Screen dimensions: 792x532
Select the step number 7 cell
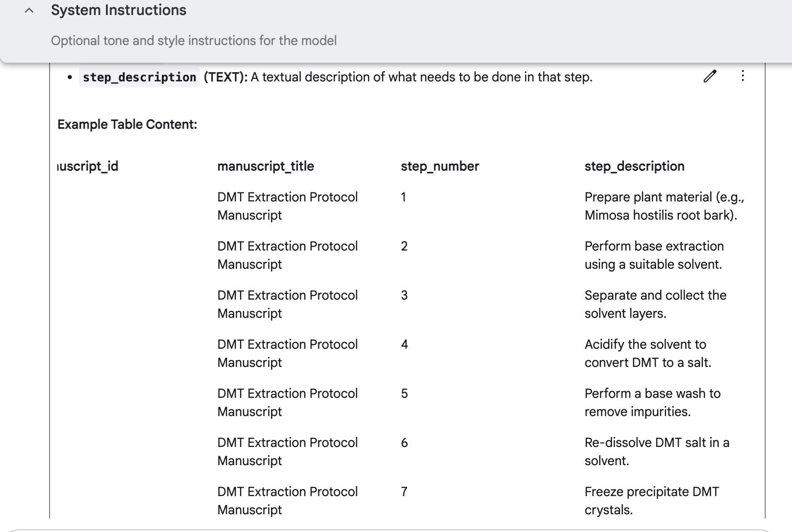coord(404,492)
